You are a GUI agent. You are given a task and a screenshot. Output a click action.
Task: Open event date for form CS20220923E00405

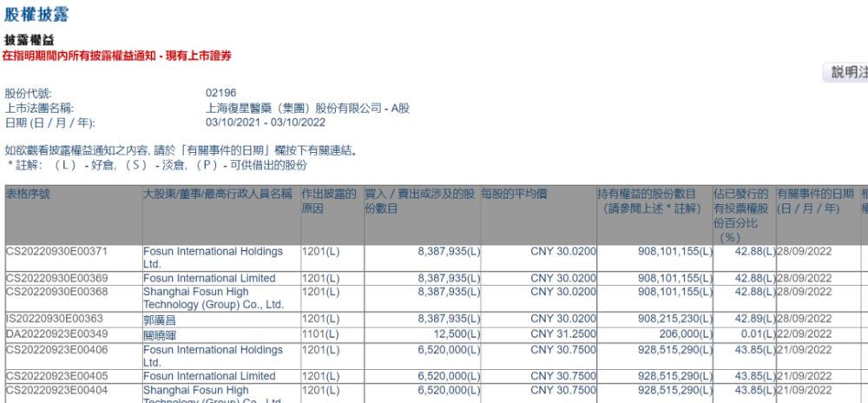[805, 376]
